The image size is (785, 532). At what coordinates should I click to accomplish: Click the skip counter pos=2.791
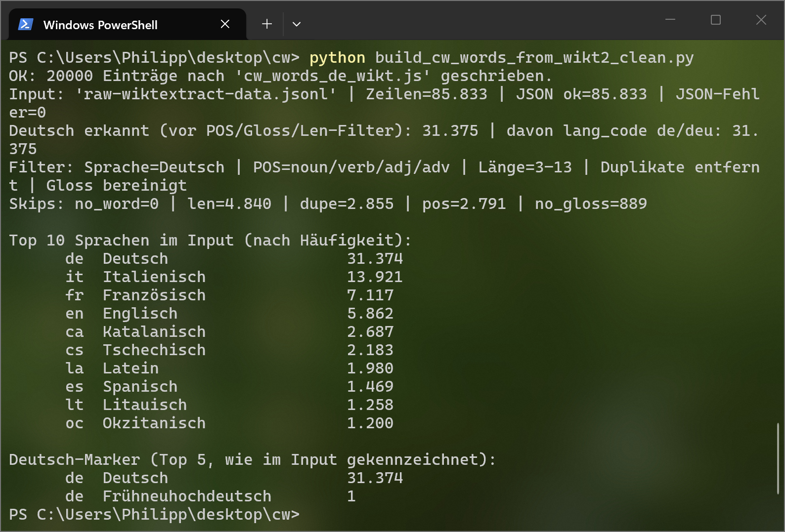(x=464, y=204)
